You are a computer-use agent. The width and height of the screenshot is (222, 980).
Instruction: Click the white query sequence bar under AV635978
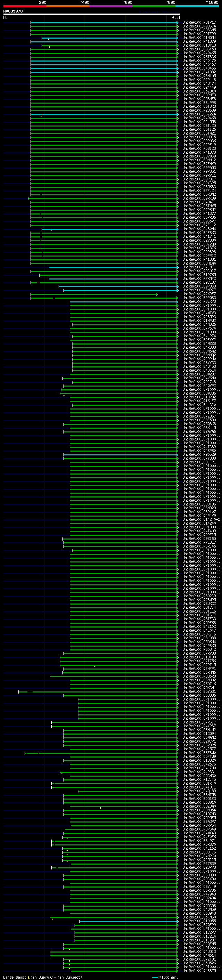tap(92, 14)
